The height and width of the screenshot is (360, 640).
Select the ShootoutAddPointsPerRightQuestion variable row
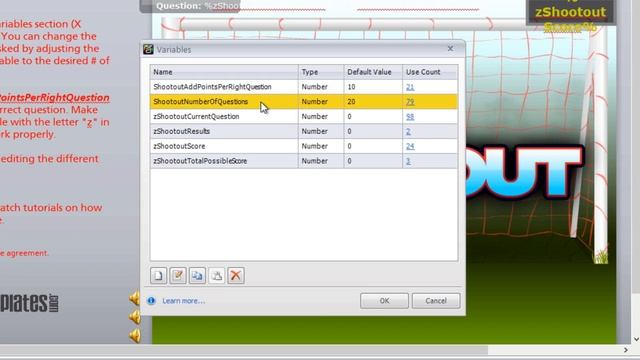tap(304, 87)
